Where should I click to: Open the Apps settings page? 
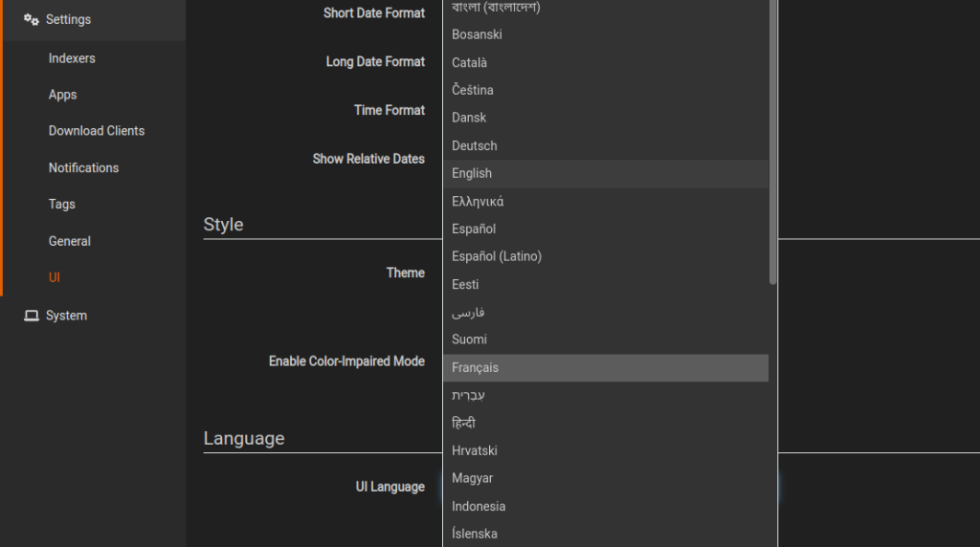[62, 95]
